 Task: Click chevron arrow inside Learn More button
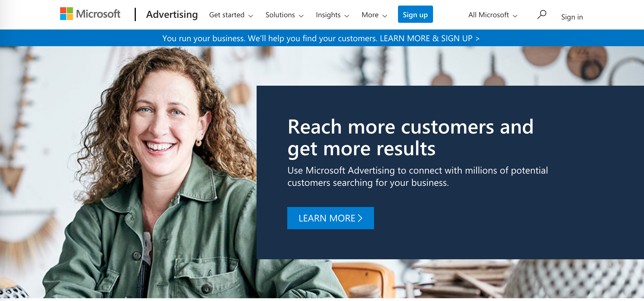pyautogui.click(x=360, y=218)
